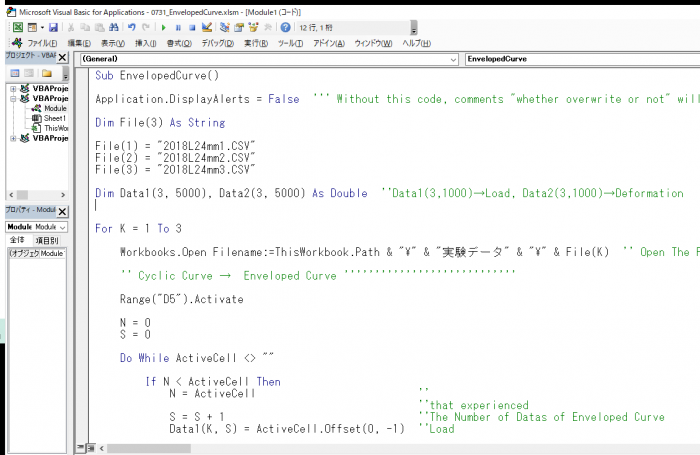Click the VBA icon left of ファイル menu
The height and width of the screenshot is (455, 700).
[x=17, y=43]
